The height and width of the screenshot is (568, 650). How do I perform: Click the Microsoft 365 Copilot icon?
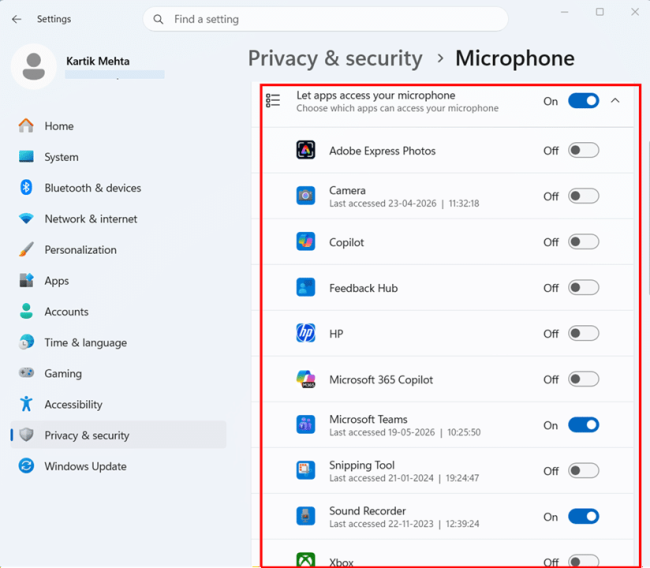point(306,379)
